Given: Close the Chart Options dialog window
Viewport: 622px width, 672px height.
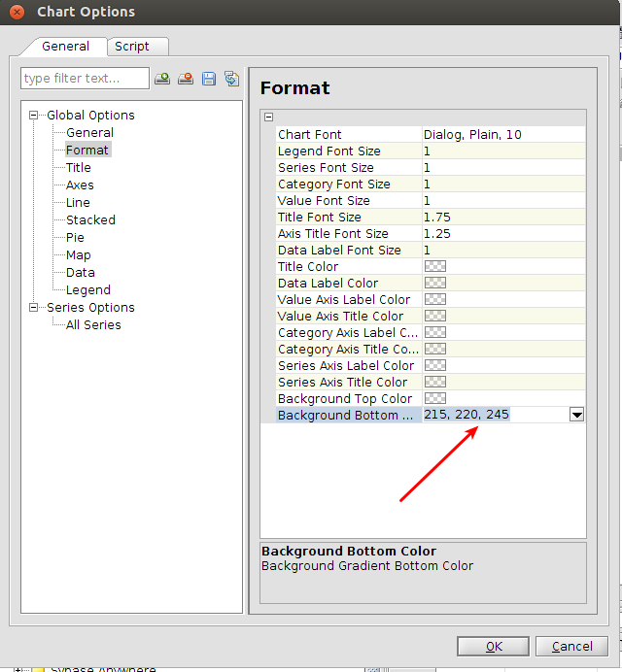Looking at the screenshot, I should coord(17,12).
